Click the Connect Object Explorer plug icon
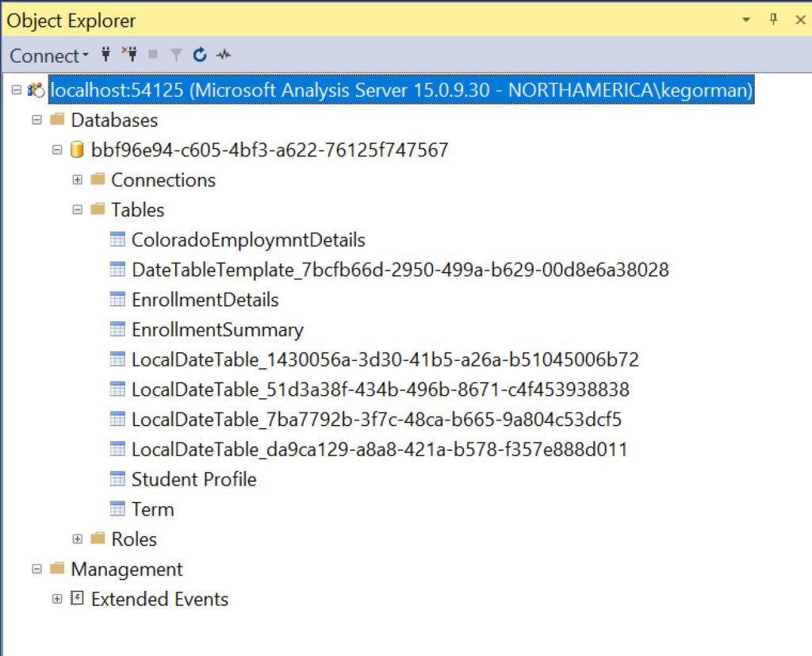 tap(105, 54)
